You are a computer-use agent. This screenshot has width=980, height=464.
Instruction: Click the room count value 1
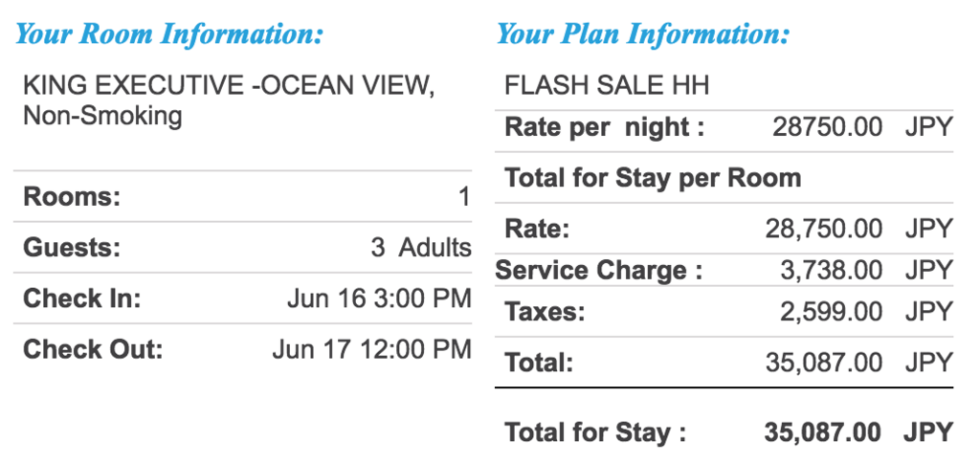[464, 197]
